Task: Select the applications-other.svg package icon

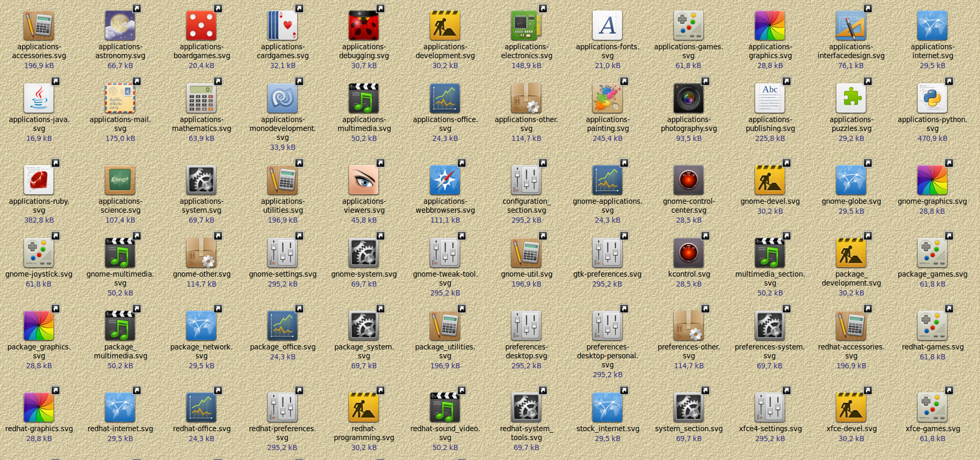Action: [x=526, y=98]
